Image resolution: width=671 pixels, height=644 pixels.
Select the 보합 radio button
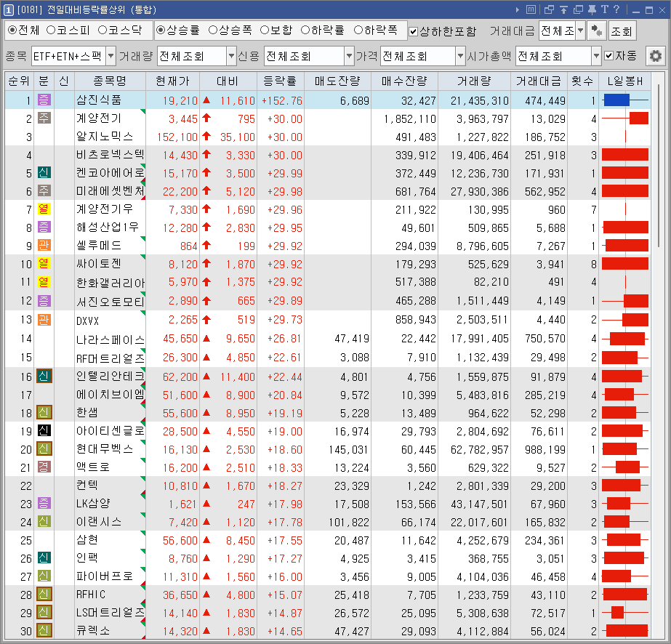click(x=265, y=30)
